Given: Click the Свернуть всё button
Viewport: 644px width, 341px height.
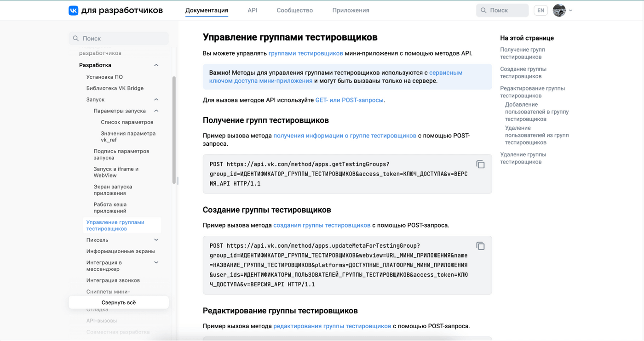Looking at the screenshot, I should (x=119, y=302).
